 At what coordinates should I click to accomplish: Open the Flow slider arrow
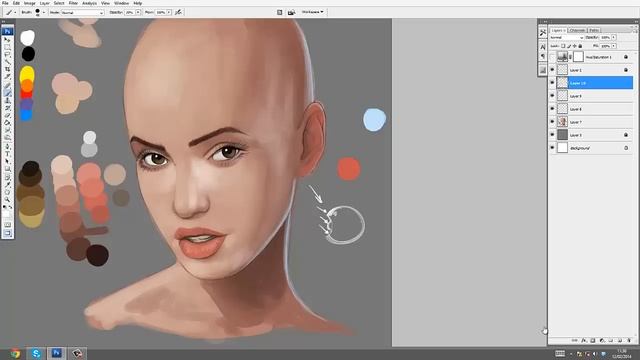(x=169, y=13)
